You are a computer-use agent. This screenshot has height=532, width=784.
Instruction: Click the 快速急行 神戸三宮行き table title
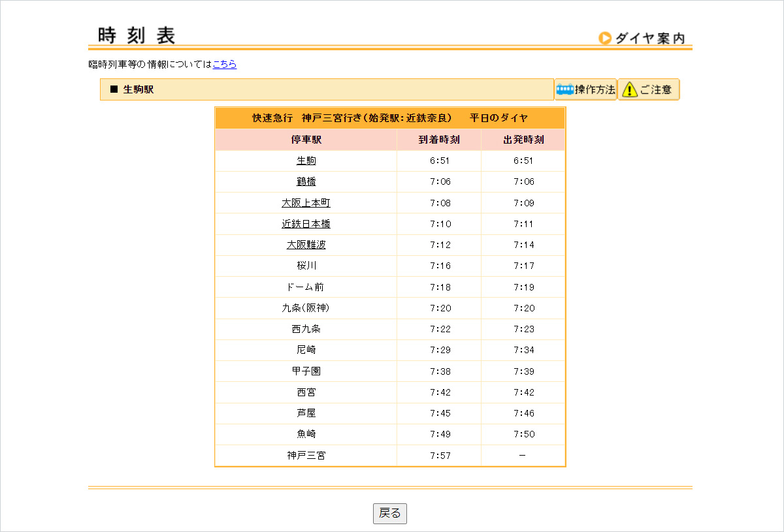[390, 118]
